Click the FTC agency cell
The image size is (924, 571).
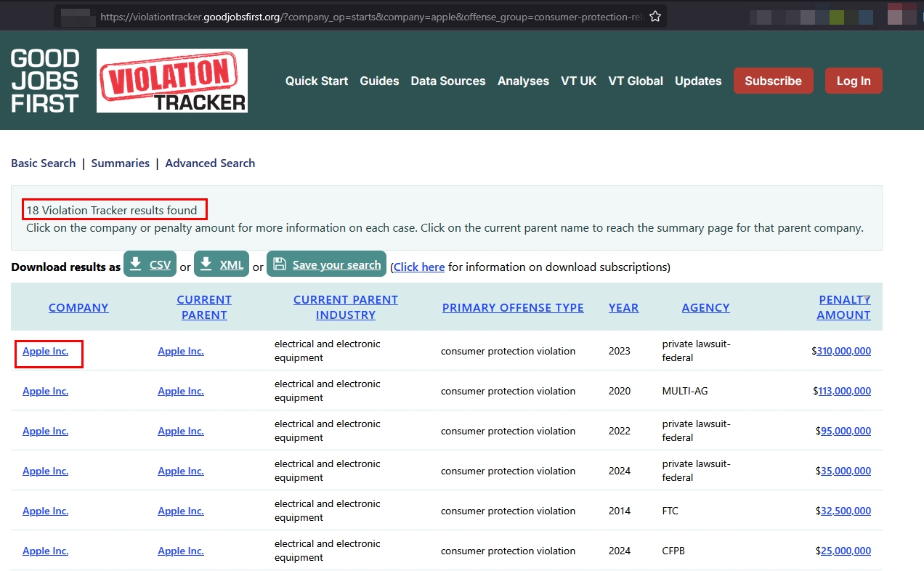670,511
